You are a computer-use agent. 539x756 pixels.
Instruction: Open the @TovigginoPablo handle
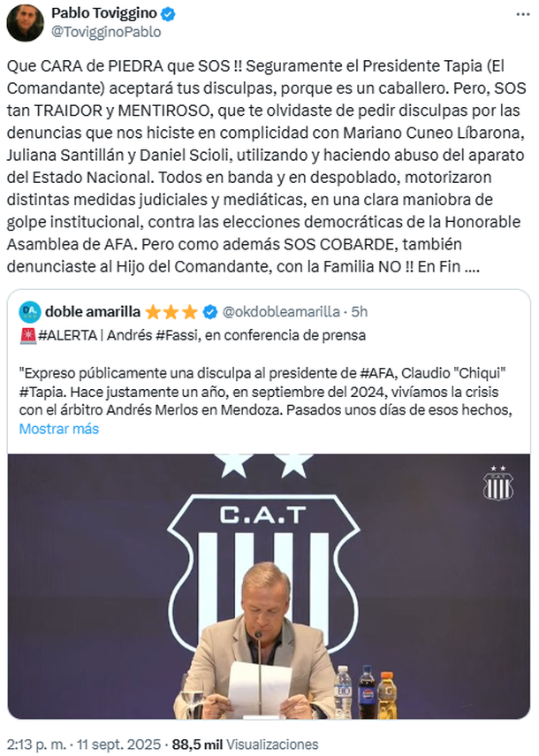(106, 32)
